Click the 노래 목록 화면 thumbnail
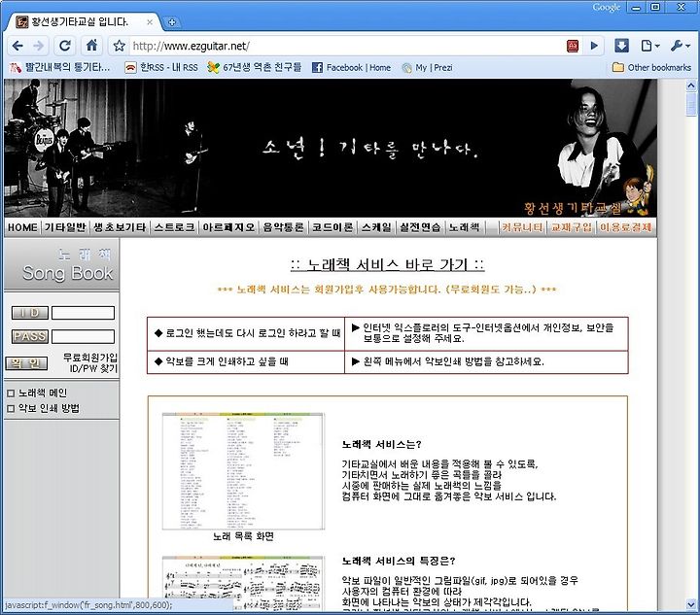The image size is (700, 615). 243,471
